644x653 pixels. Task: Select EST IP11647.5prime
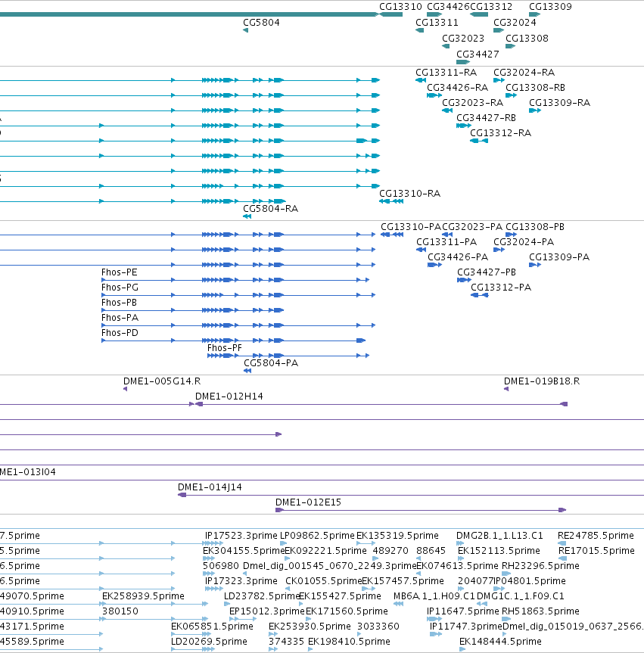(463, 611)
